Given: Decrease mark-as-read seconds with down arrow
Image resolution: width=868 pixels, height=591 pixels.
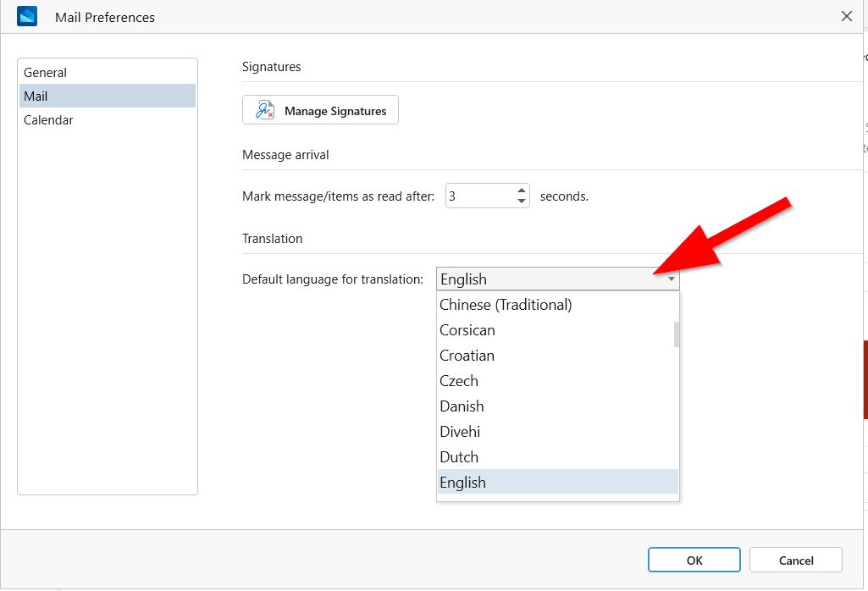Looking at the screenshot, I should click(522, 202).
